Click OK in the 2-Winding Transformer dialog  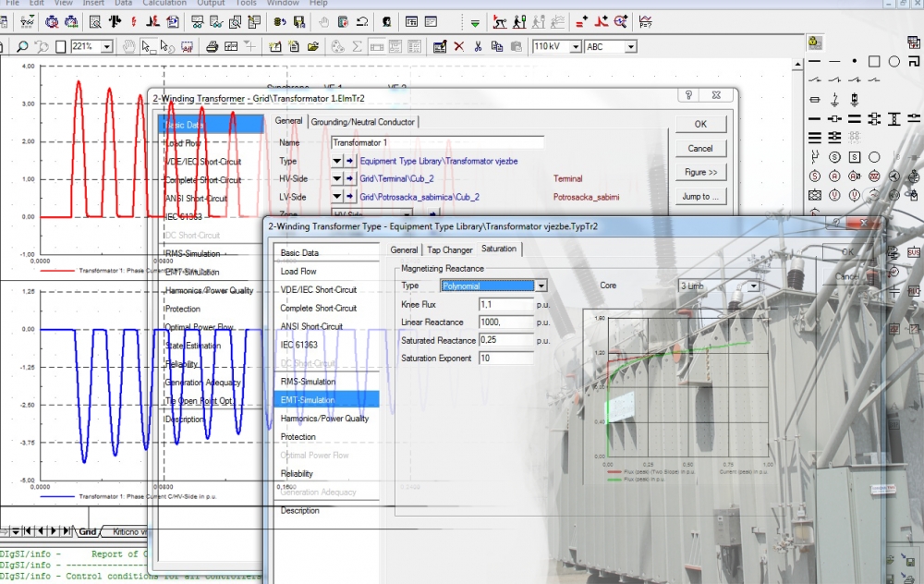coord(700,124)
